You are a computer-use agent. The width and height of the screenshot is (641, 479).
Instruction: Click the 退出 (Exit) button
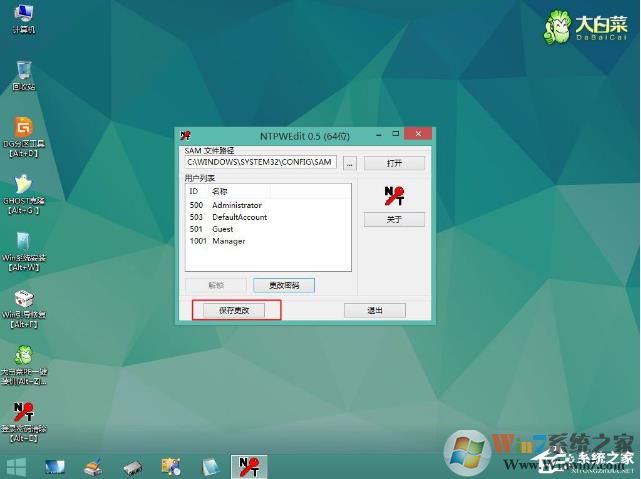[375, 311]
